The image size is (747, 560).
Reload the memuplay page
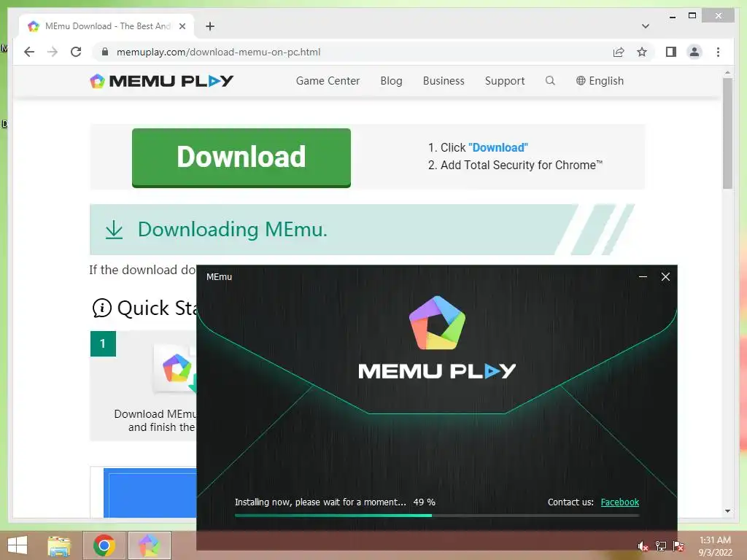(76, 52)
